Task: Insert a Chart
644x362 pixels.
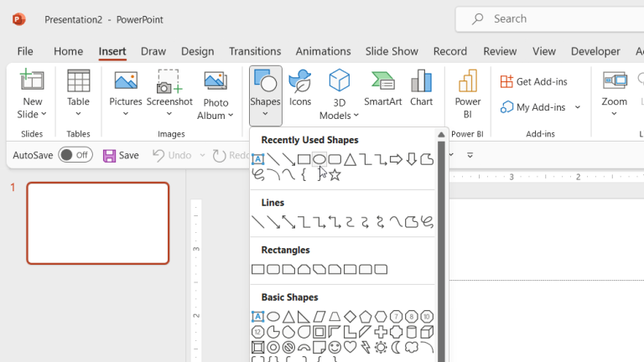Action: tap(422, 88)
